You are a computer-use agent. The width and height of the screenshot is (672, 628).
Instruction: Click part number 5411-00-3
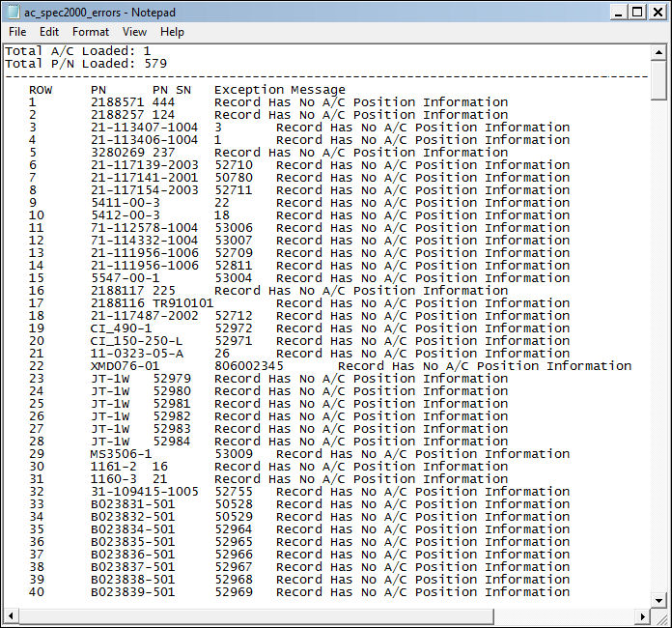click(126, 203)
